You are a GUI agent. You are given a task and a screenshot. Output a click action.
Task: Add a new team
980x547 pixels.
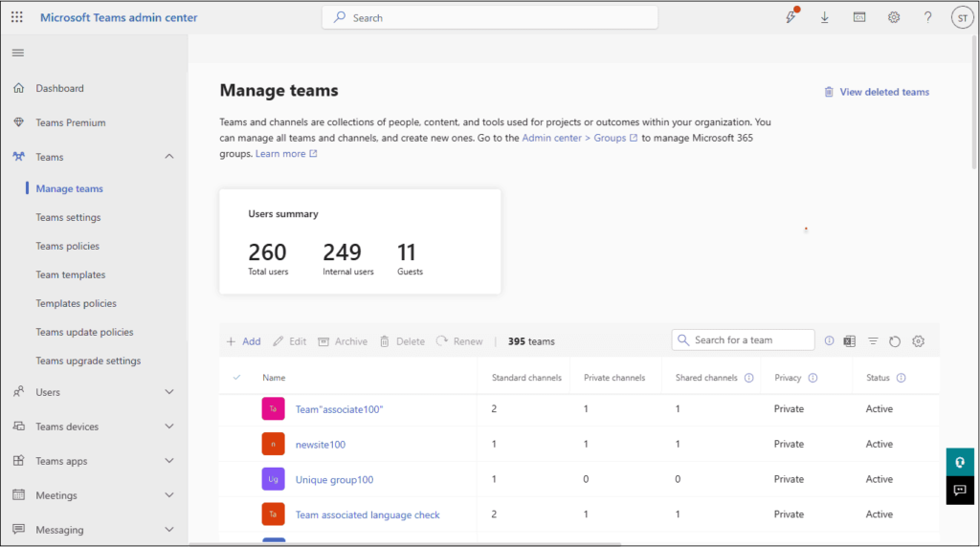pyautogui.click(x=244, y=341)
